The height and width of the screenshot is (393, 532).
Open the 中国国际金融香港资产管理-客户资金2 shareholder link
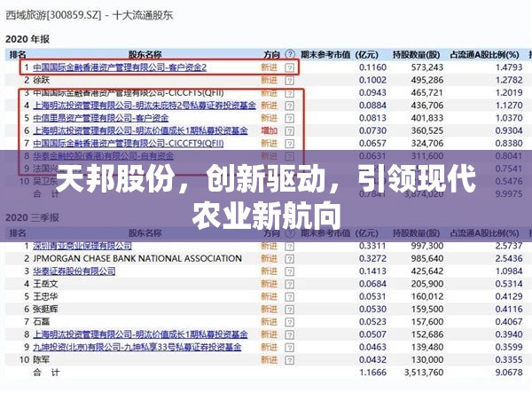click(120, 67)
